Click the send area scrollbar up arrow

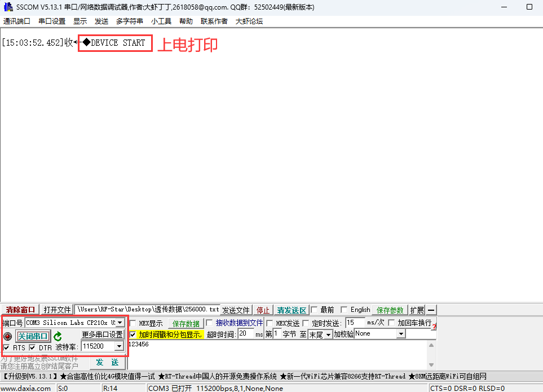coord(431,345)
